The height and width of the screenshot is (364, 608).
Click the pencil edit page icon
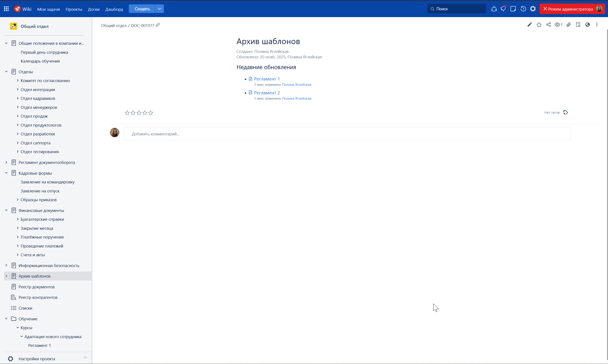pyautogui.click(x=529, y=25)
